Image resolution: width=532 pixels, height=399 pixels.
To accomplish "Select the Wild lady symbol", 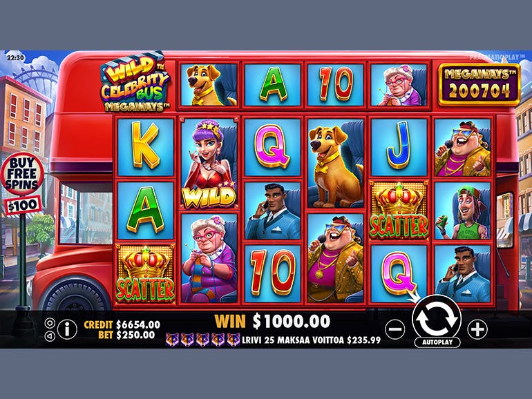I will [209, 163].
